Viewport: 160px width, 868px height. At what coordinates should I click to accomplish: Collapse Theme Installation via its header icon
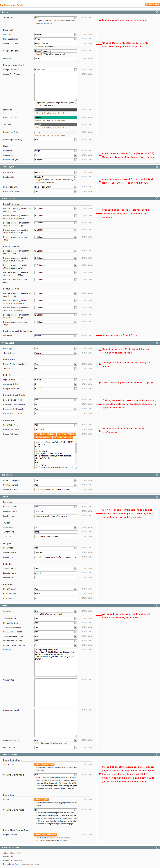157,755
